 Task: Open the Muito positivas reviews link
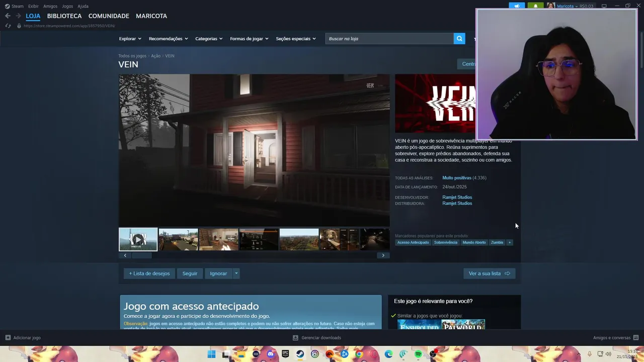[457, 178]
